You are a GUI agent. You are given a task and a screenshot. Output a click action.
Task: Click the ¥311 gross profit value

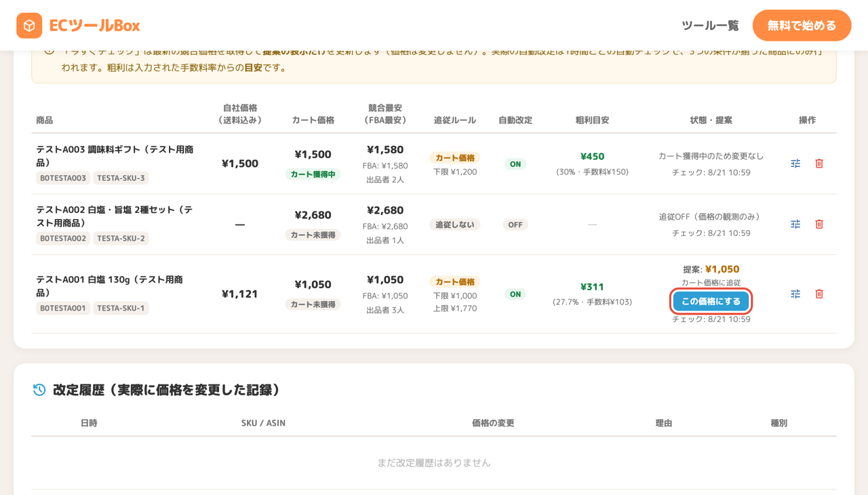click(592, 287)
